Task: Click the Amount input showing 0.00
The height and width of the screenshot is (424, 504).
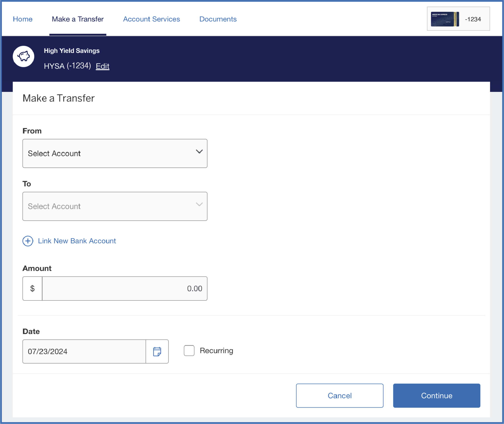Action: (125, 288)
